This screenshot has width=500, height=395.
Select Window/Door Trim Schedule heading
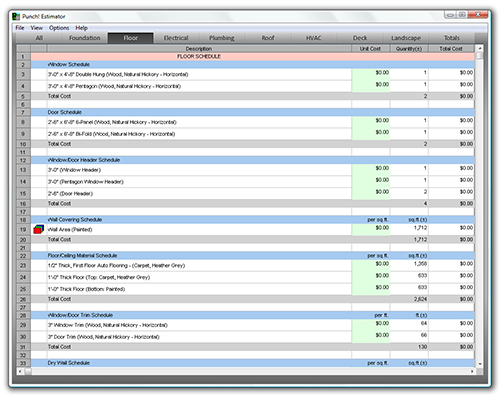pos(80,315)
